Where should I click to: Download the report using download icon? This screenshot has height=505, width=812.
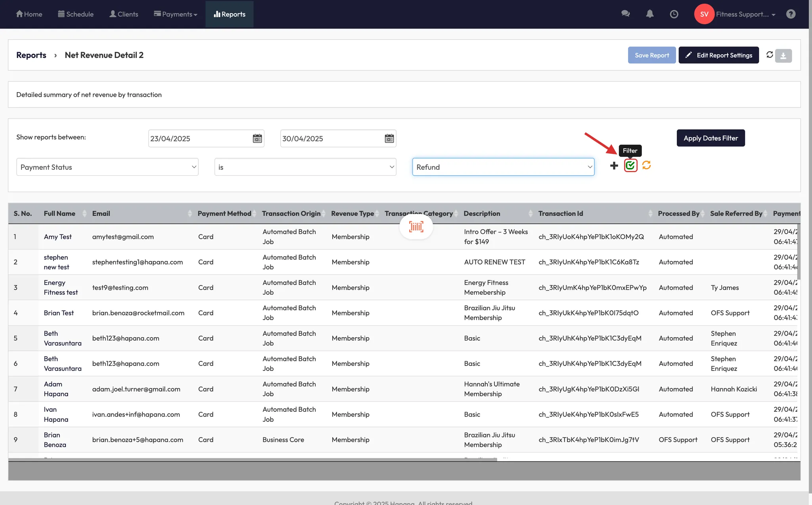[x=783, y=56]
